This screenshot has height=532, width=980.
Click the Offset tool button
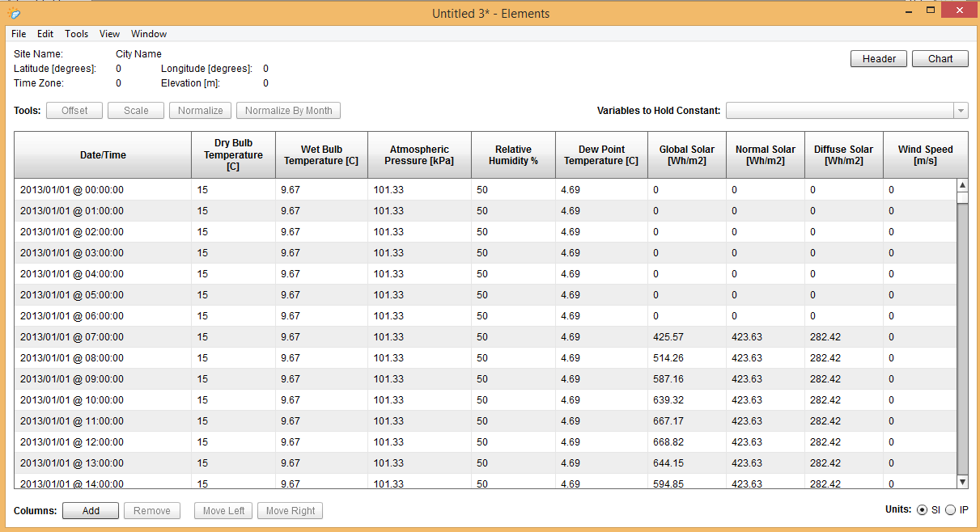coord(74,111)
